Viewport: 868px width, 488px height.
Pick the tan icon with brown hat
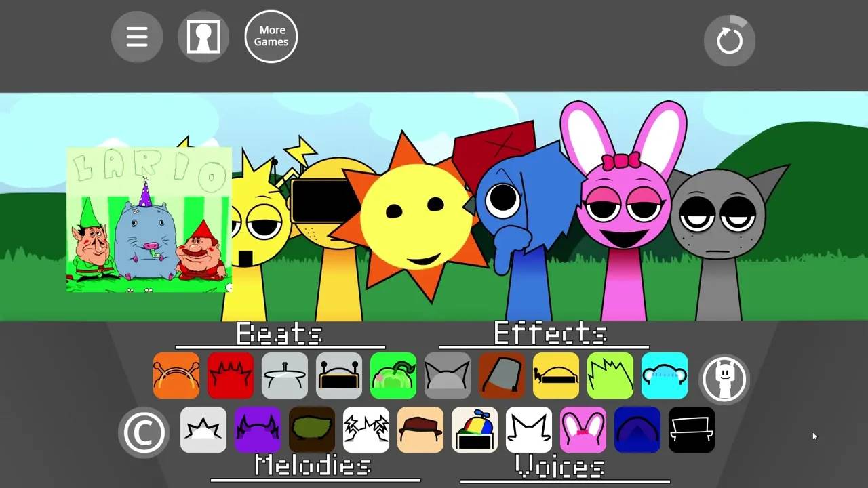[x=420, y=430]
